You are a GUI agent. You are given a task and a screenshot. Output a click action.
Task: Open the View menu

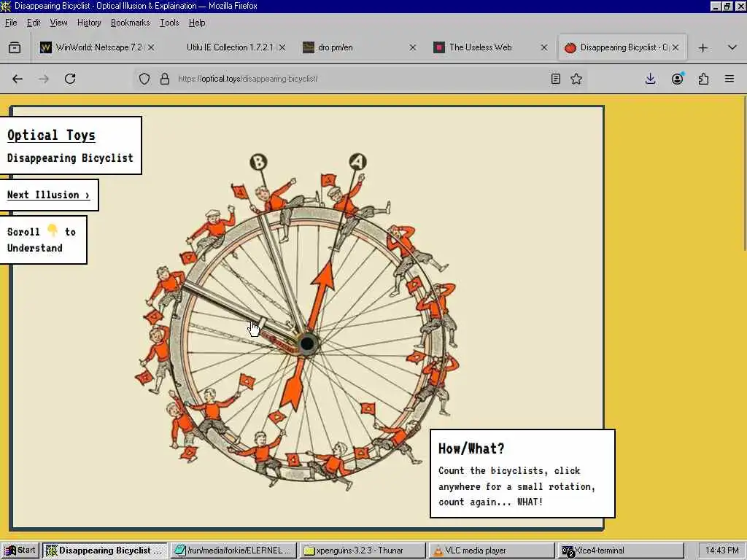point(58,23)
